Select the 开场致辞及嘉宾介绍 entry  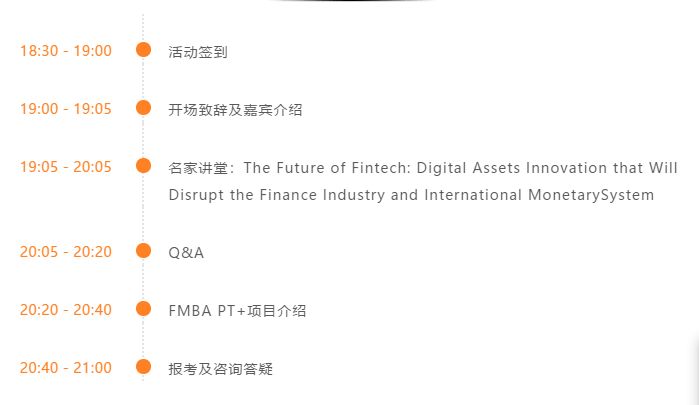tap(235, 110)
